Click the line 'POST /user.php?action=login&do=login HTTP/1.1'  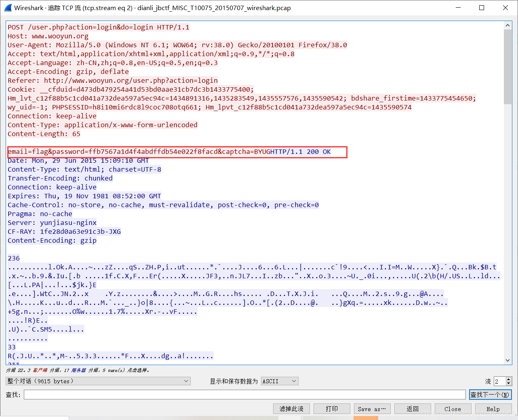click(x=99, y=27)
